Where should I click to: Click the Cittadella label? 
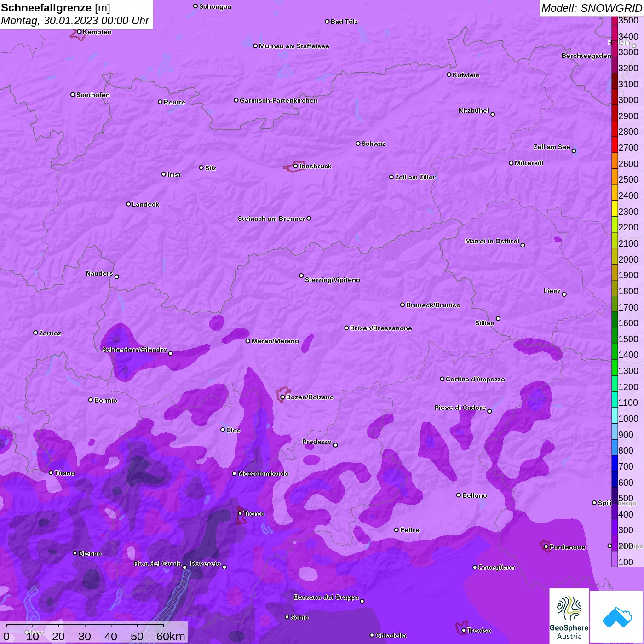pos(391,635)
